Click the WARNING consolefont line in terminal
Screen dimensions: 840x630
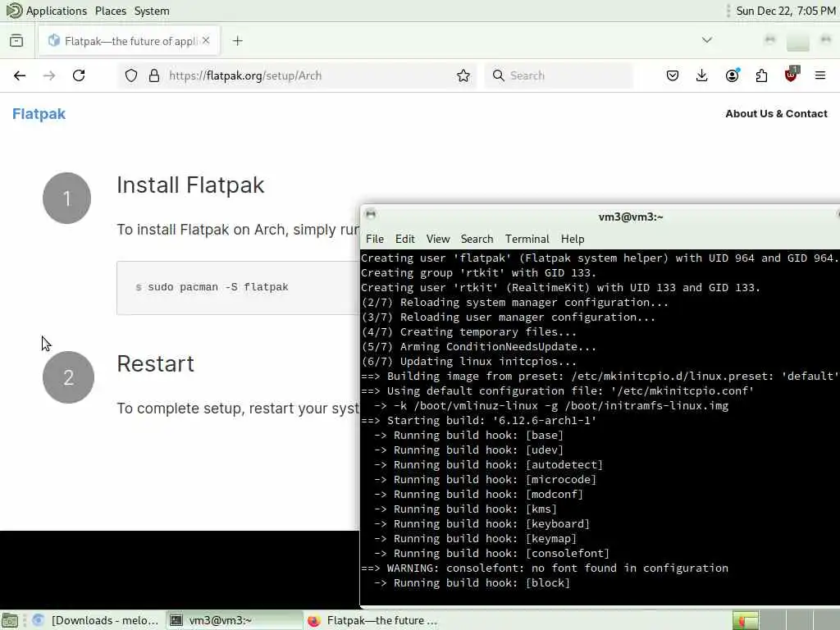pos(545,568)
